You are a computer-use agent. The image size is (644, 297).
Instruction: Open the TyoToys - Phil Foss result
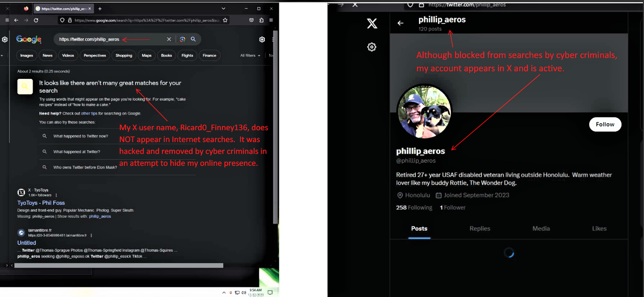tap(41, 203)
